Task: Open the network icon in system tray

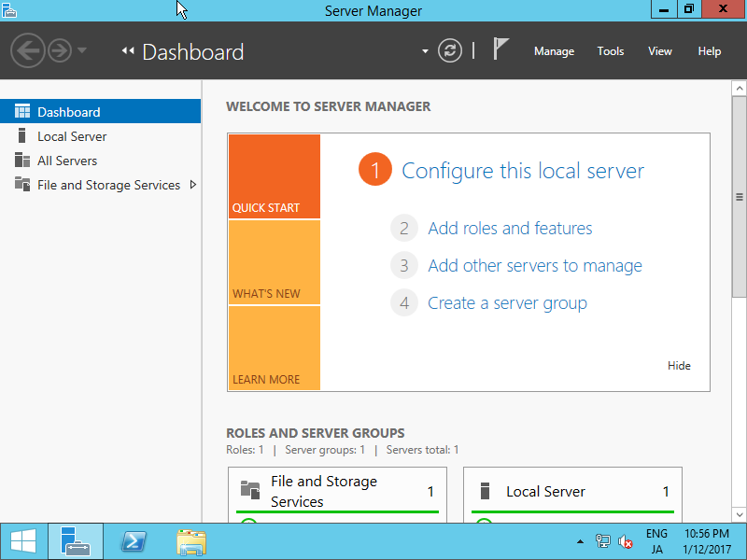Action: coord(603,541)
